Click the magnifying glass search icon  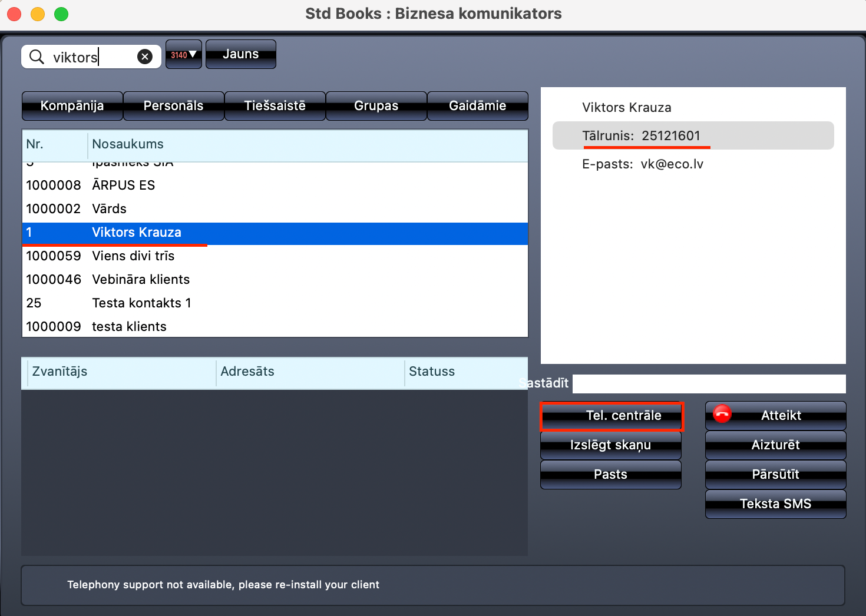pos(37,57)
